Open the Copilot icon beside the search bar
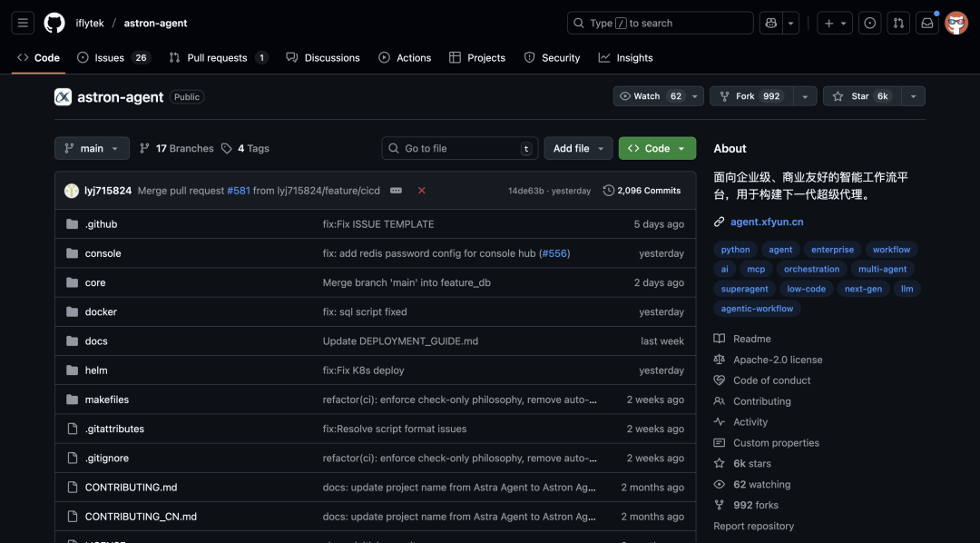The width and height of the screenshot is (980, 543). point(770,23)
